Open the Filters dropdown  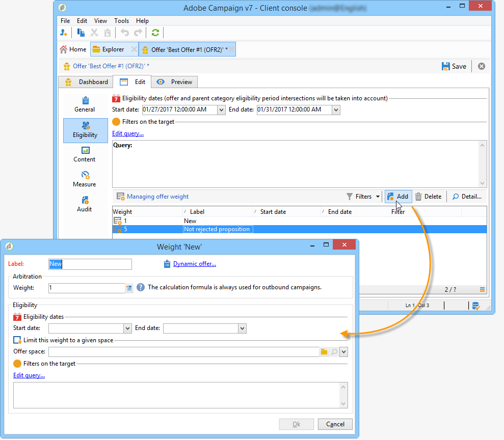coord(363,197)
